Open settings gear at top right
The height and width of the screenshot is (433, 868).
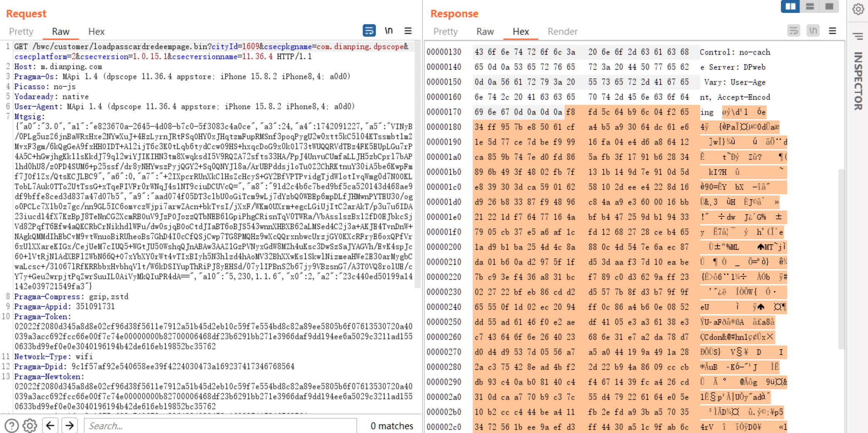(858, 9)
